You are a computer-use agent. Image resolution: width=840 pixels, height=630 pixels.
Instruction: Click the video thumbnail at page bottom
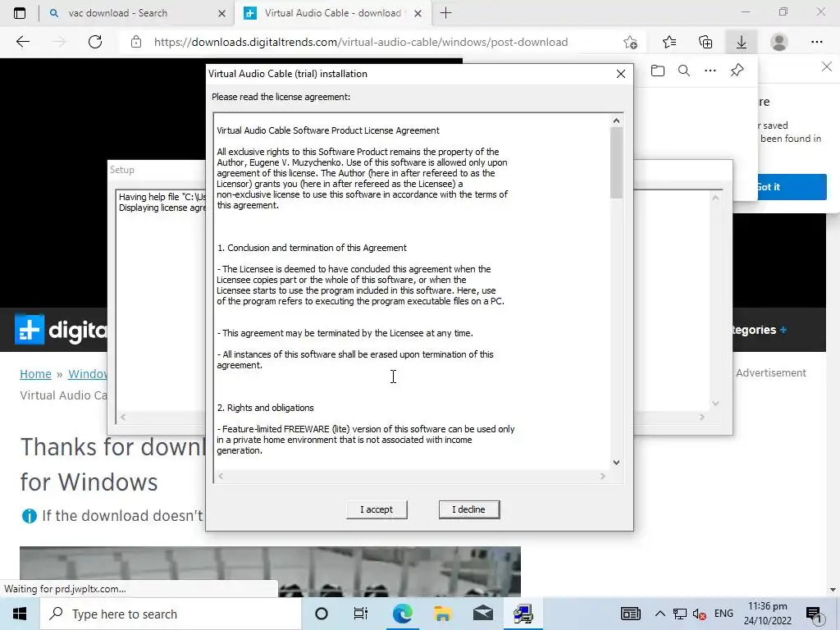click(x=270, y=571)
